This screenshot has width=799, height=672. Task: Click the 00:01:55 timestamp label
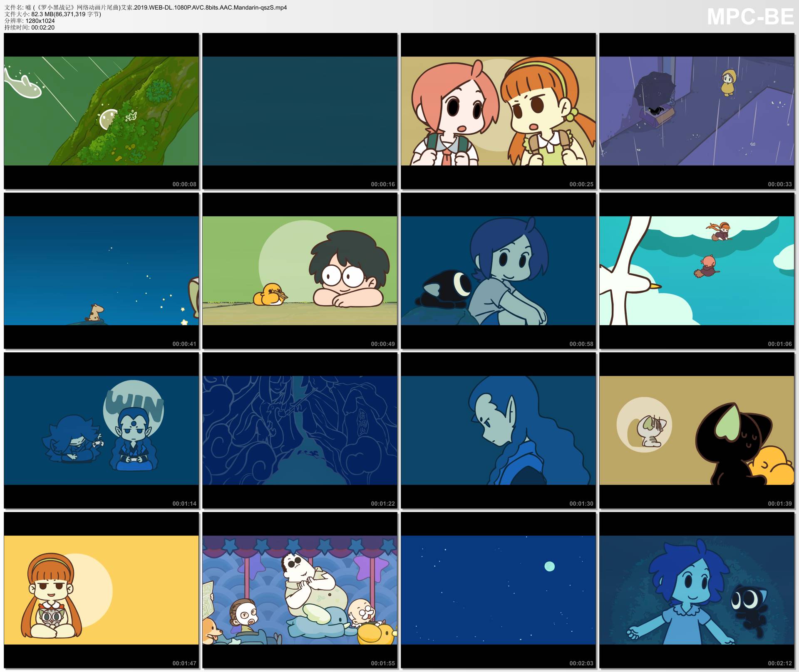(x=383, y=663)
